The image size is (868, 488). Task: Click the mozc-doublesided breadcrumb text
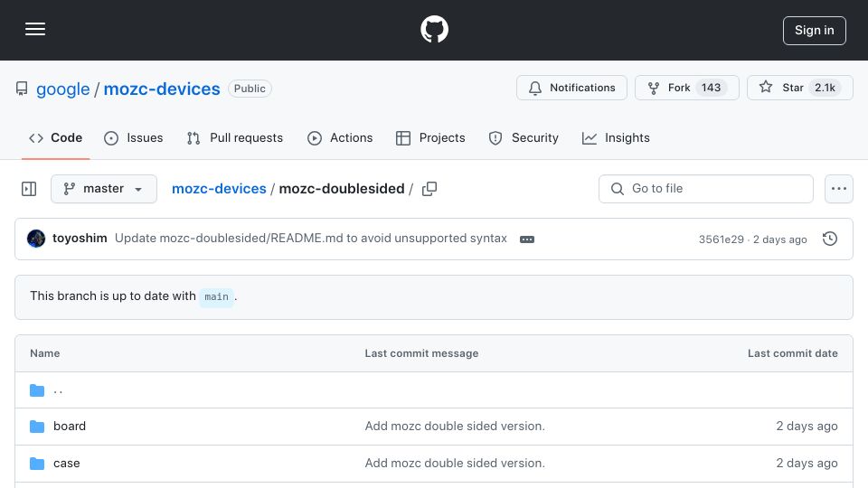[342, 189]
